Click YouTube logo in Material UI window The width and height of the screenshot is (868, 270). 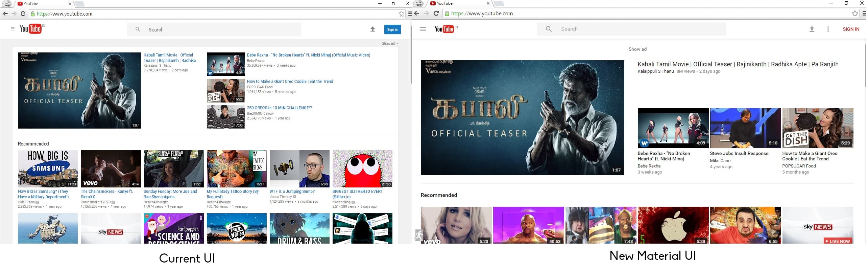(444, 29)
